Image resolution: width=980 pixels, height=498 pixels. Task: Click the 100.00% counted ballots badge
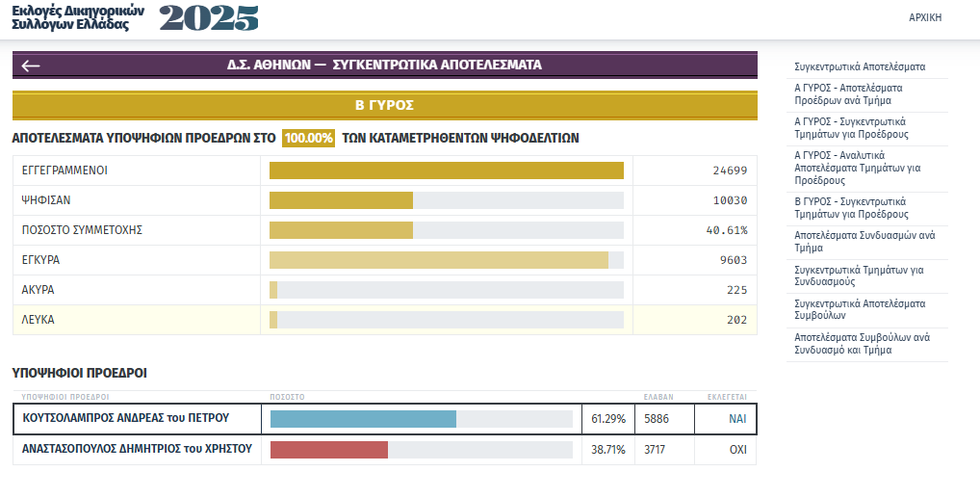pyautogui.click(x=309, y=138)
